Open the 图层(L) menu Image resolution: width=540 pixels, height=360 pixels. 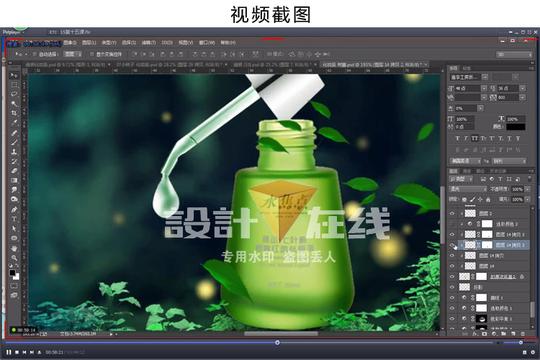point(89,43)
